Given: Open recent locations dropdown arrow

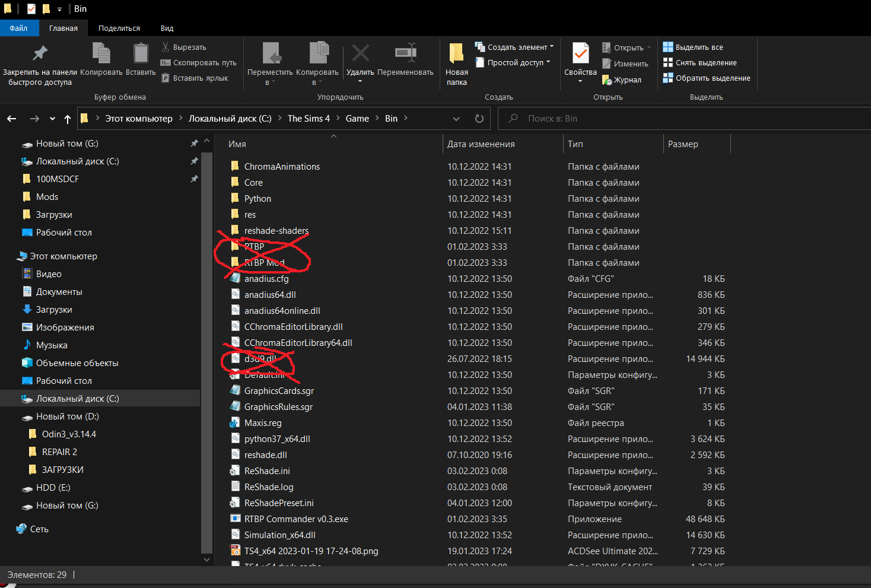Looking at the screenshot, I should 52,119.
